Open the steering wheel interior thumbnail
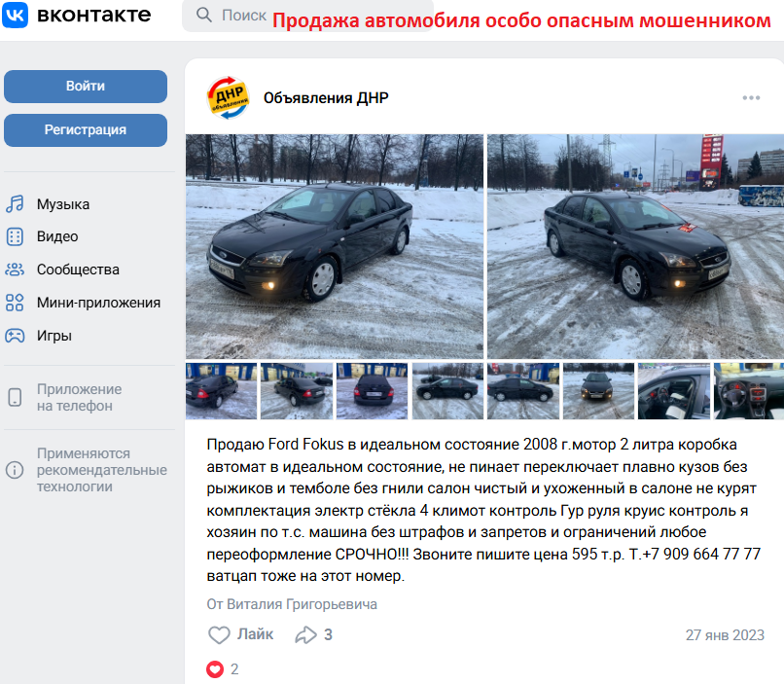Screen dimensions: 784x684 coord(749,391)
